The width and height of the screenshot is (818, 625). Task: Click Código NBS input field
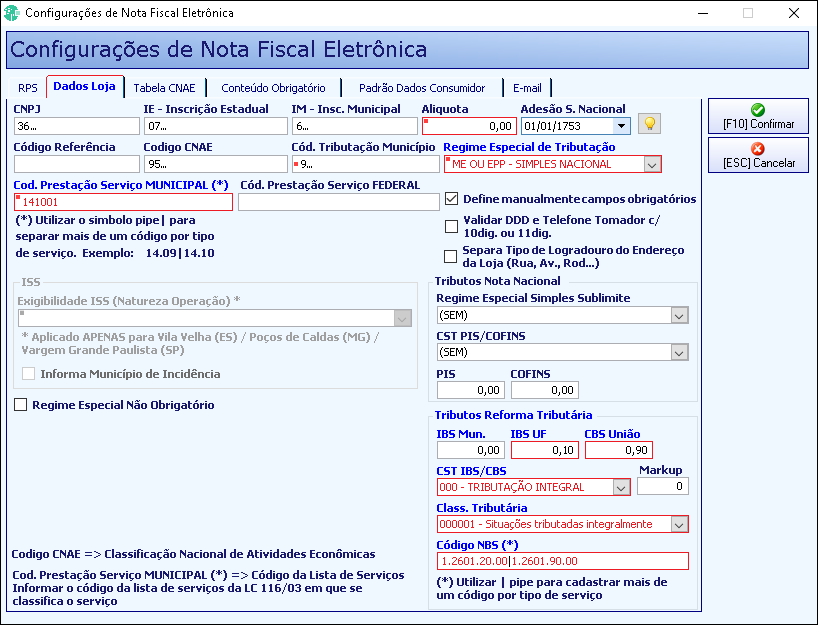coord(562,561)
